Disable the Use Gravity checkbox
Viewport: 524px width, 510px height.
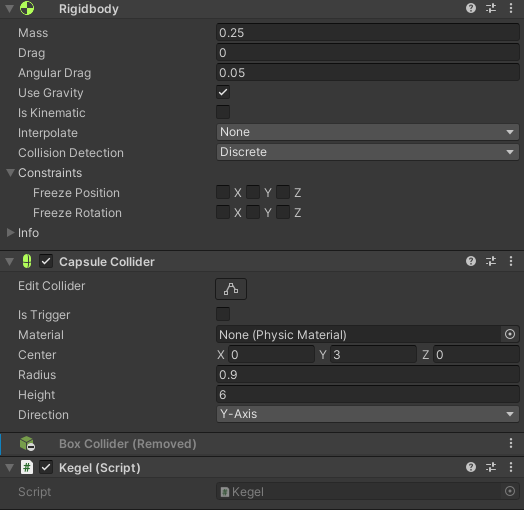coord(223,92)
